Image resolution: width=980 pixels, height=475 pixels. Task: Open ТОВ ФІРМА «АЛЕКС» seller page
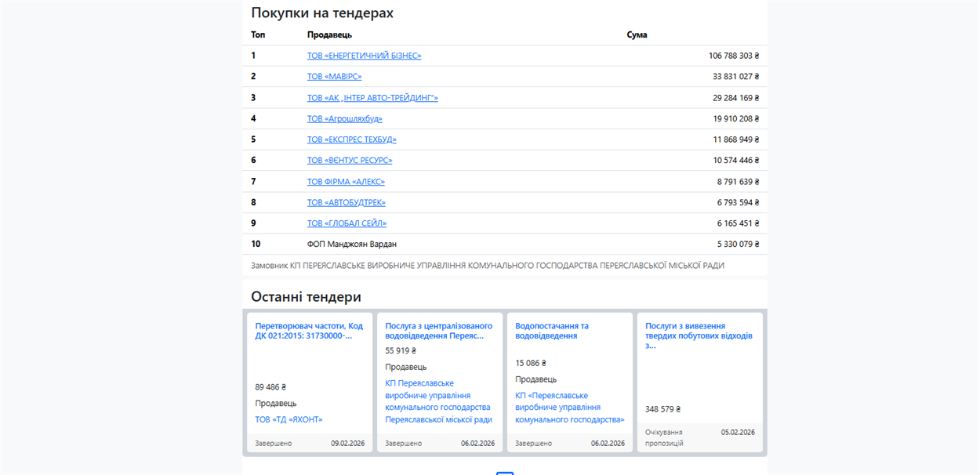(346, 182)
